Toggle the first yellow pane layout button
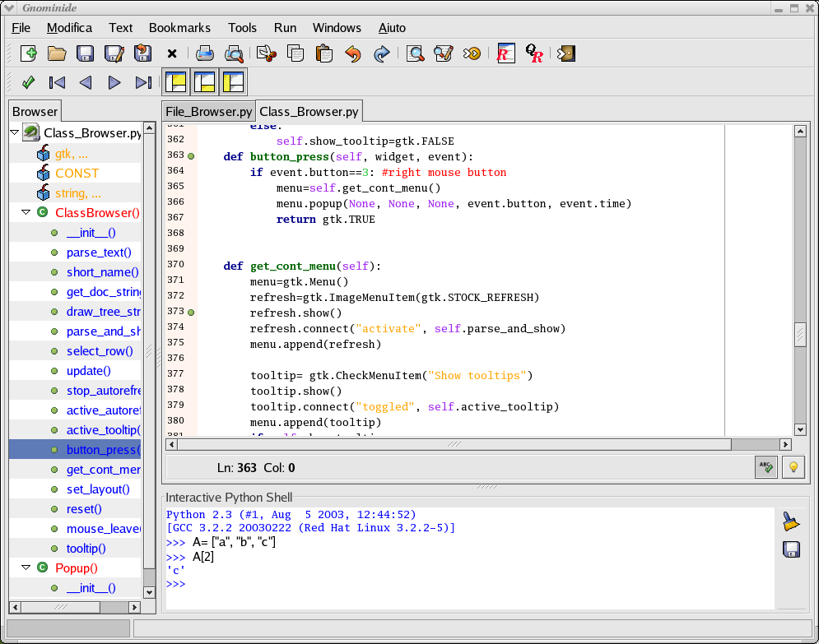The image size is (819, 644). [x=175, y=82]
